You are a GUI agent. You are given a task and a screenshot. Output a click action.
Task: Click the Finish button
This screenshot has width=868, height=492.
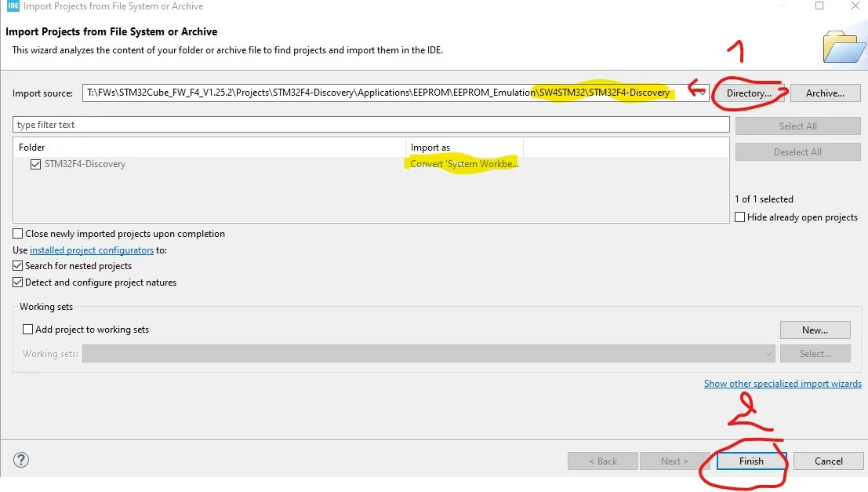[x=751, y=461]
